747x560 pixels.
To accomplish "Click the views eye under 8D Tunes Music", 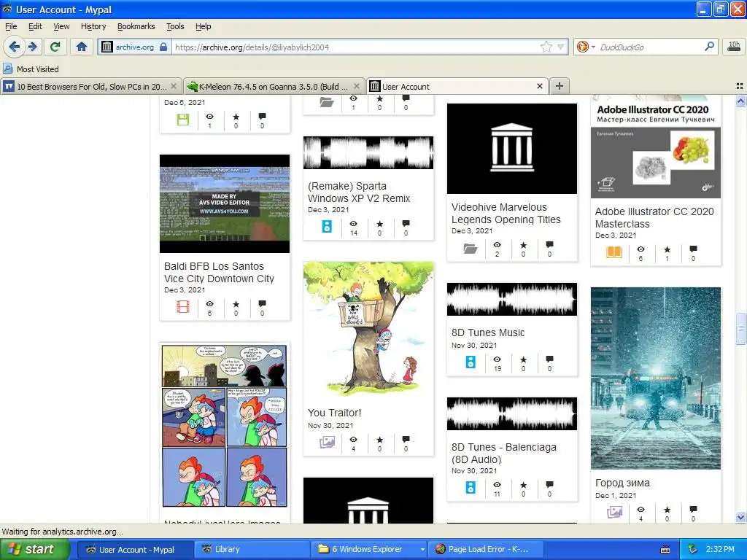I will [497, 359].
